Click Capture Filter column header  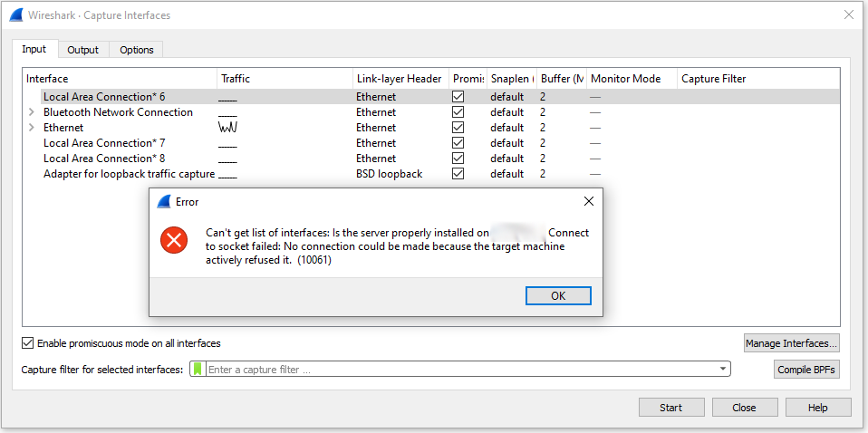point(757,79)
